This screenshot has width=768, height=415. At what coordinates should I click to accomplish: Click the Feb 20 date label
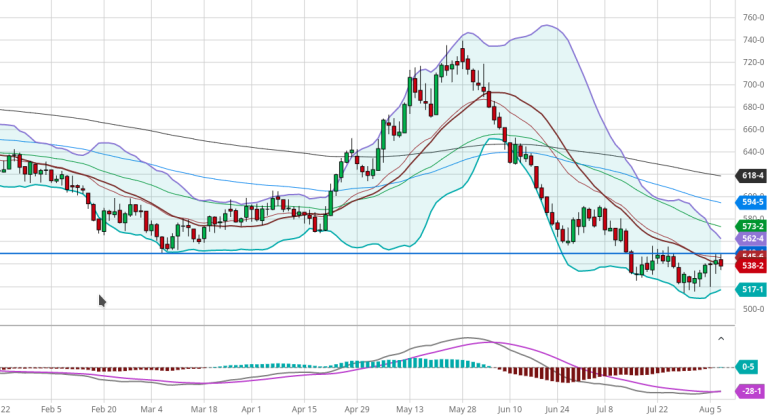[x=105, y=409]
